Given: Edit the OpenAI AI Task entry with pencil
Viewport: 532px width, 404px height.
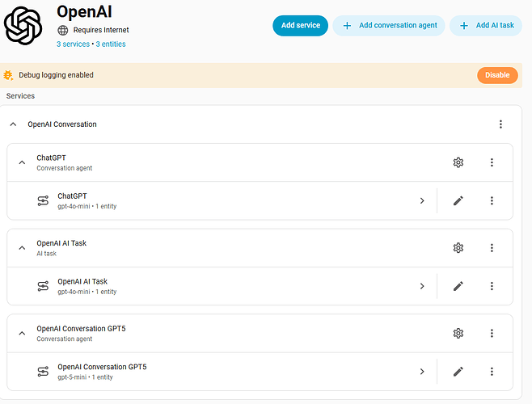Looking at the screenshot, I should click(x=458, y=286).
